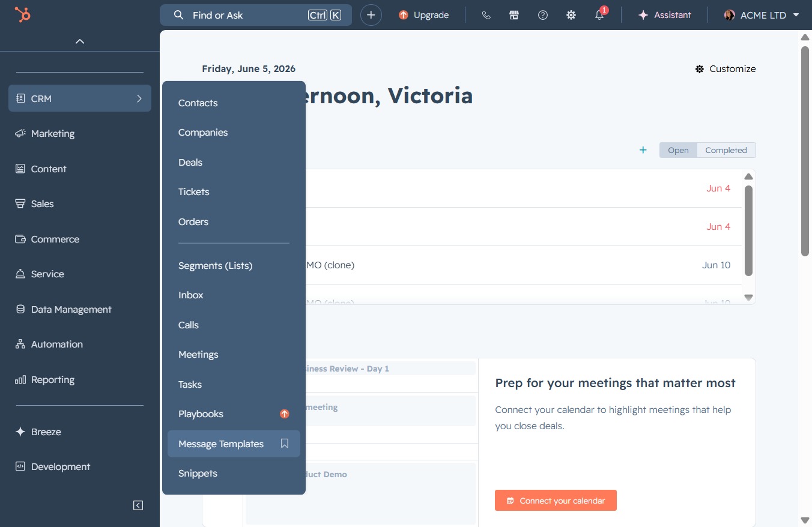Expand the CRM submenu chevron
This screenshot has height=527, width=812.
139,98
